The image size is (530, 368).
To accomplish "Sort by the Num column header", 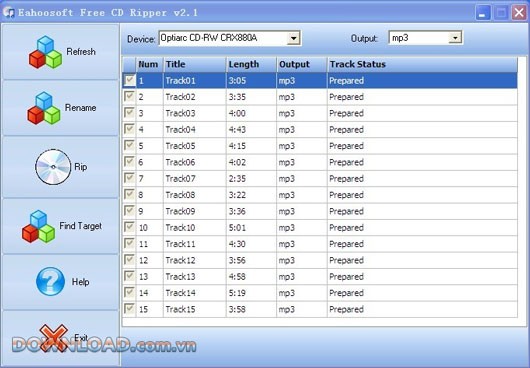I will click(149, 64).
